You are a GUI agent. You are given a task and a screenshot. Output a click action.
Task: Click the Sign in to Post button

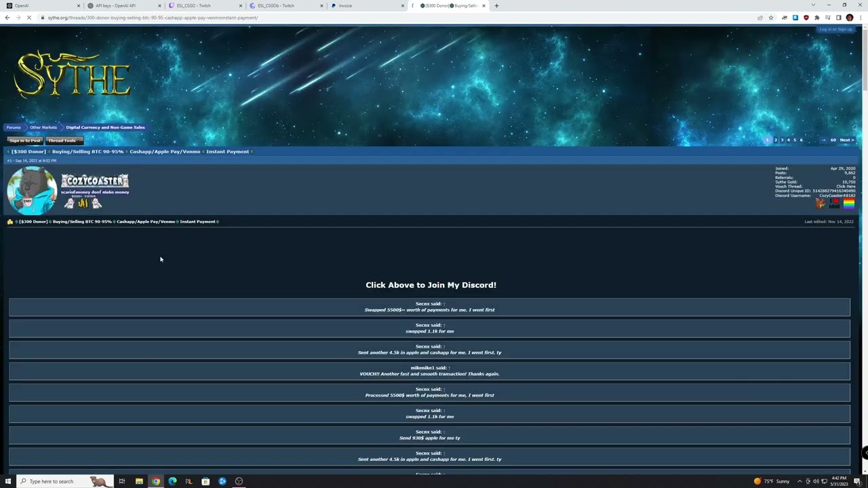pos(25,140)
